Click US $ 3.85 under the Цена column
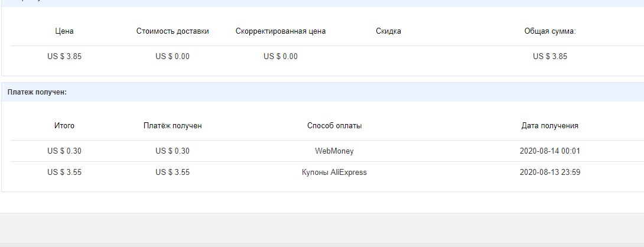644x247 pixels. 64,56
